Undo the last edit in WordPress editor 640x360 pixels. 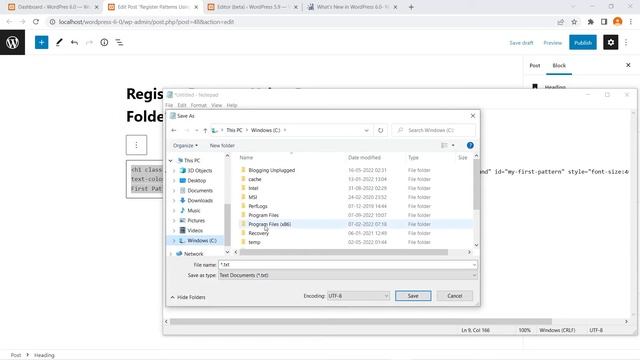(x=74, y=42)
